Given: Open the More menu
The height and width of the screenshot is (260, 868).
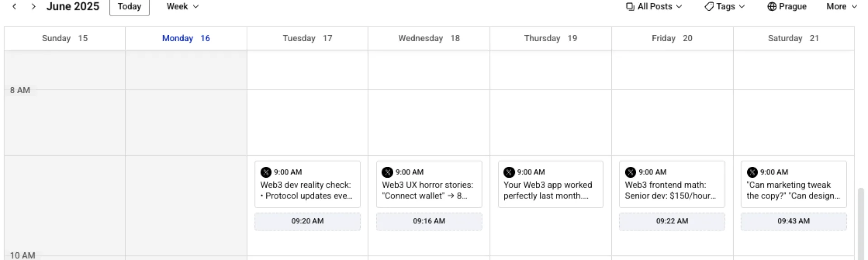Looking at the screenshot, I should pyautogui.click(x=842, y=6).
